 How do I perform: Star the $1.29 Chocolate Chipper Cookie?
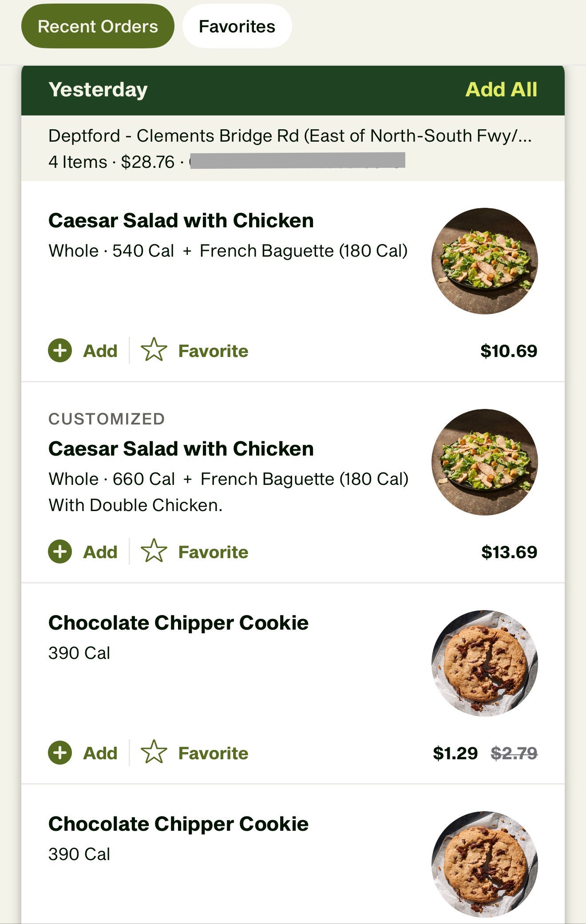[154, 752]
